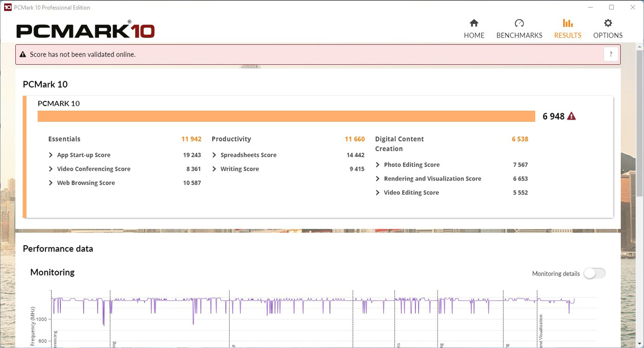644x348 pixels.
Task: Click the Monitoring heading
Action: coord(53,272)
